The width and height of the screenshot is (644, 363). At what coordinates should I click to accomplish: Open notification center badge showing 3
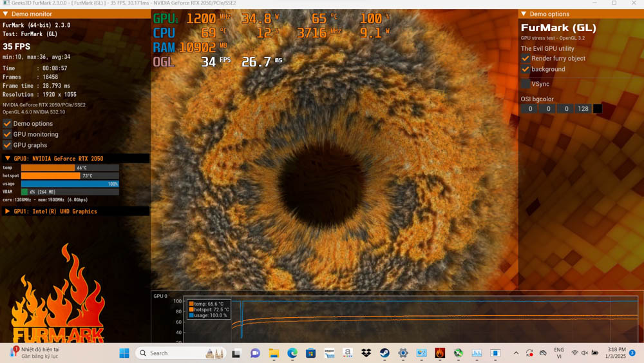click(632, 353)
